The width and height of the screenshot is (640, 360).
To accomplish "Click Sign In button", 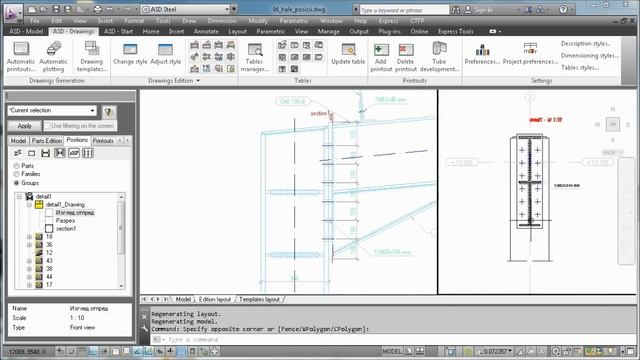I will (479, 9).
